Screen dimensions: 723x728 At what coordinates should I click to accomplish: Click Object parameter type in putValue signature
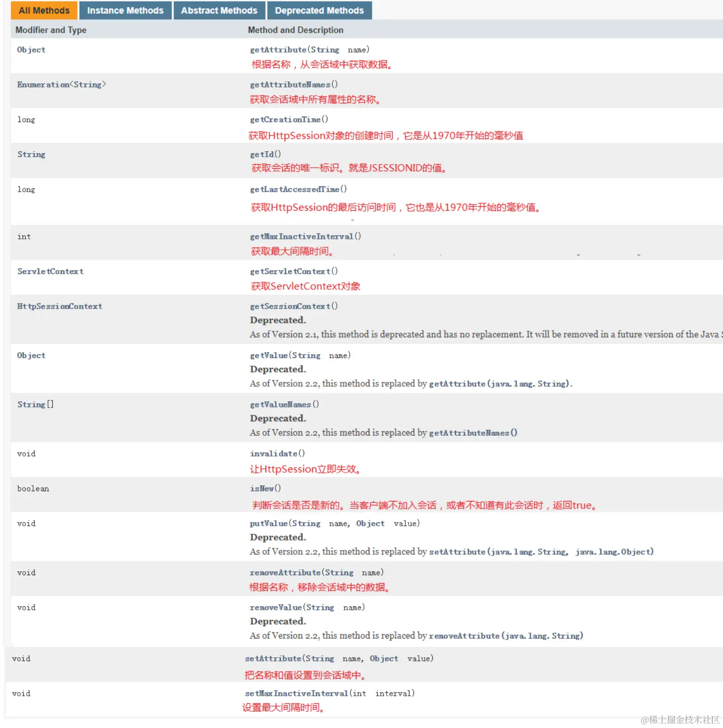click(x=370, y=523)
